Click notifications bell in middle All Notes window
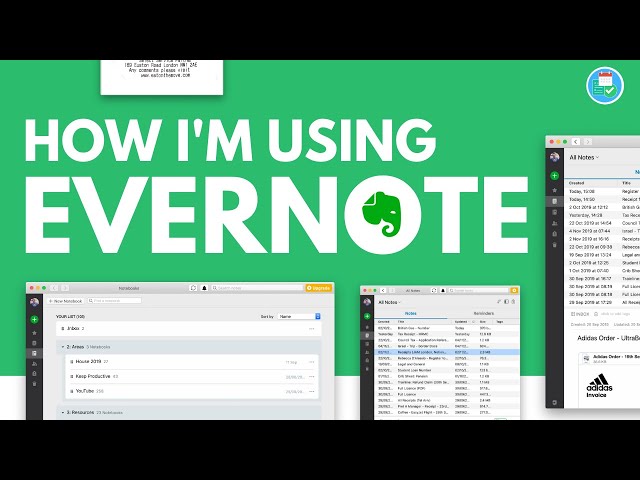640x480 pixels. [x=443, y=290]
